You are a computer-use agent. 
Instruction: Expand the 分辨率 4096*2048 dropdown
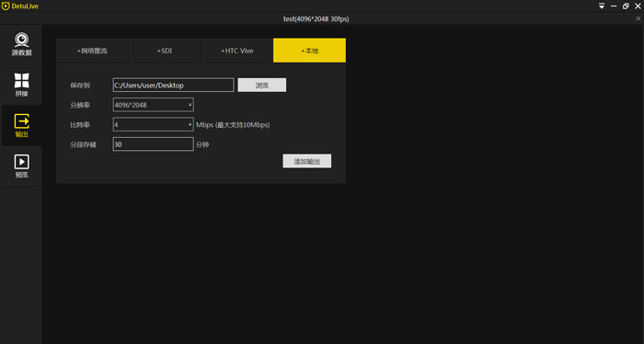point(154,105)
